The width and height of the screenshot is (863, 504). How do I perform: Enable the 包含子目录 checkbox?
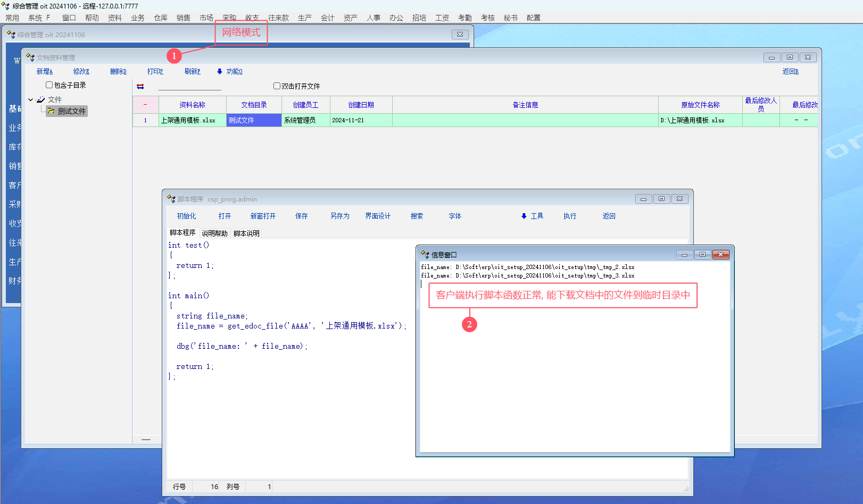coord(49,85)
